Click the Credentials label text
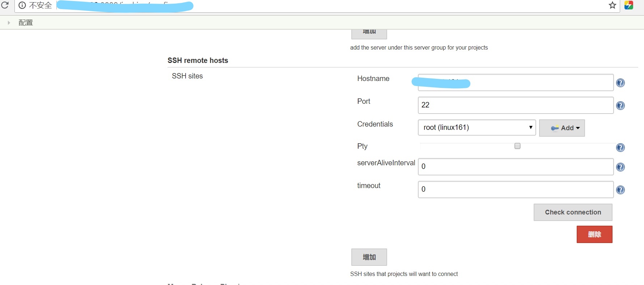The width and height of the screenshot is (644, 285). click(375, 124)
